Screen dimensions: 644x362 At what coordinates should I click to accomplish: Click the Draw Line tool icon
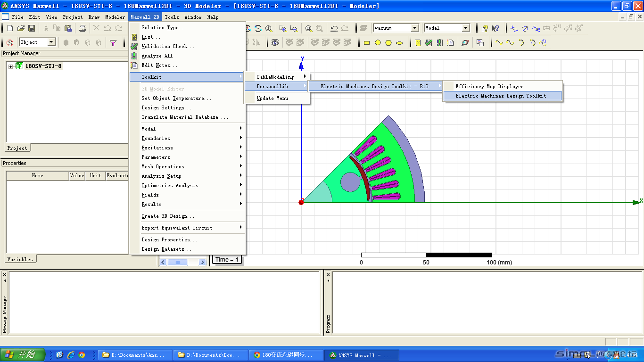[499, 43]
